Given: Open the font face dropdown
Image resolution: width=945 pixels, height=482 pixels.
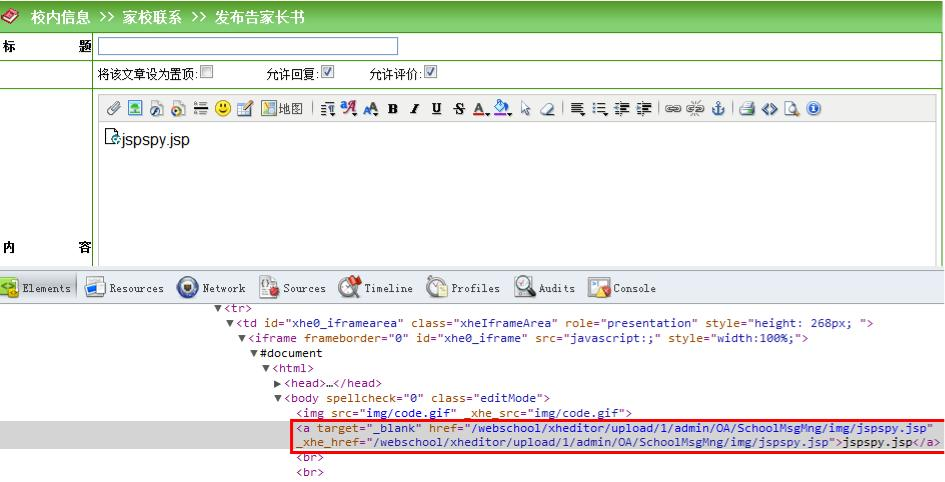Looking at the screenshot, I should point(349,108).
